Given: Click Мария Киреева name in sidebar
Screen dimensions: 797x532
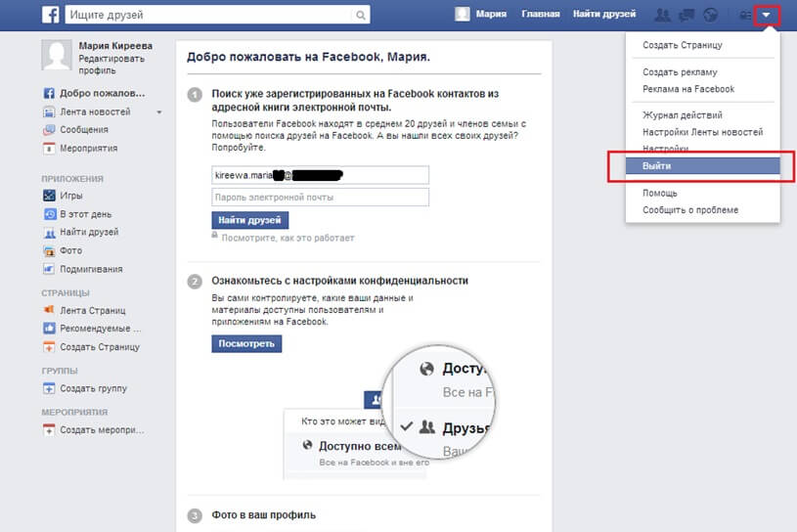Looking at the screenshot, I should [x=115, y=46].
